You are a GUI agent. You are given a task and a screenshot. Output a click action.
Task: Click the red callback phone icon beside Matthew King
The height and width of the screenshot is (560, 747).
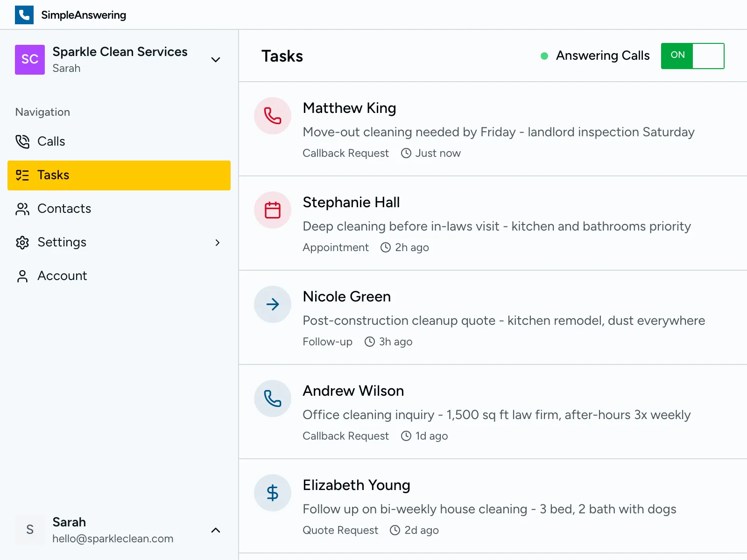[x=272, y=116]
